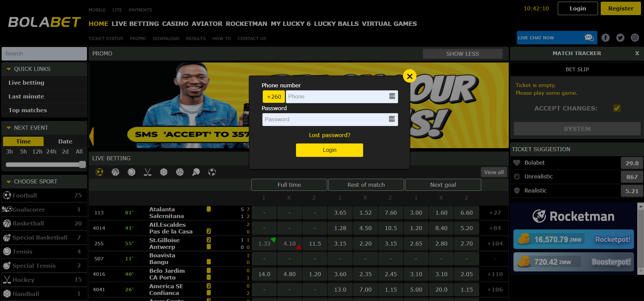Go to the previous promo banner with the left arrow
The width and height of the screenshot is (644, 301).
click(91, 136)
